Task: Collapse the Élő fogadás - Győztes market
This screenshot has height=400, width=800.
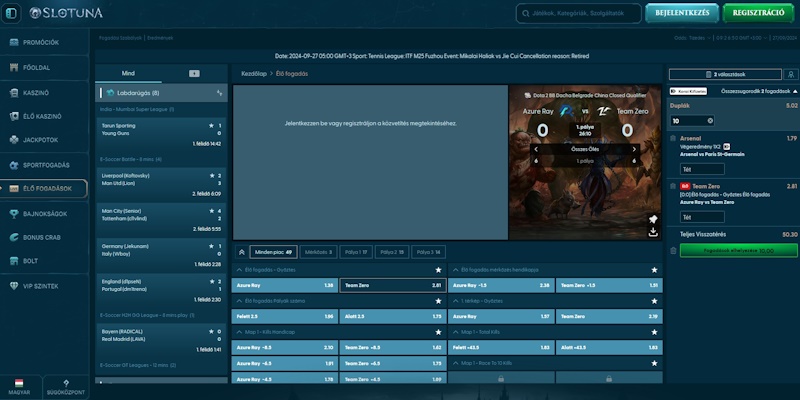Action: (239, 270)
